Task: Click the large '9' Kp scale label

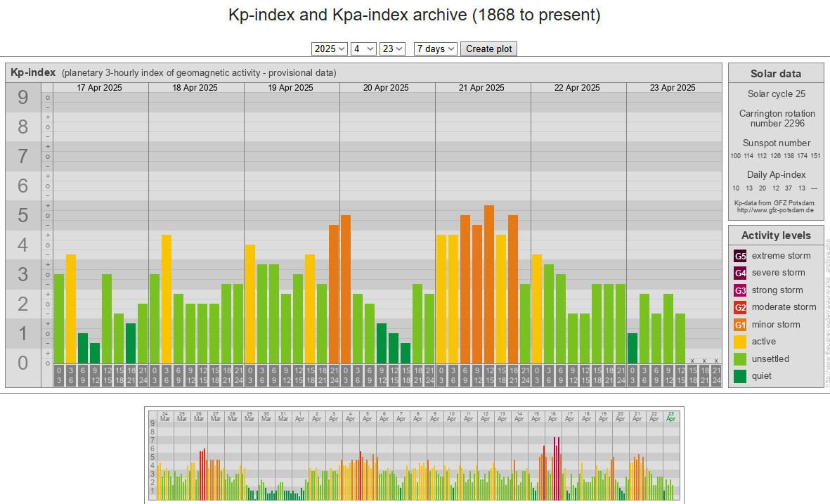Action: (x=22, y=98)
